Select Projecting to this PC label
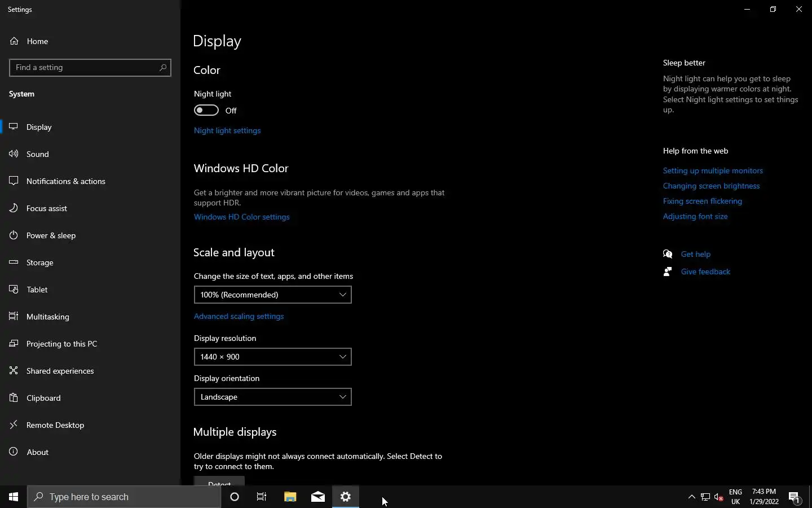 click(x=61, y=344)
